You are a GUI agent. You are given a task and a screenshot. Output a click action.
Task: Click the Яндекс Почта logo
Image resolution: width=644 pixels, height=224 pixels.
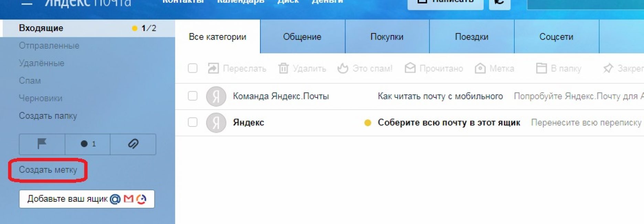coord(88,3)
